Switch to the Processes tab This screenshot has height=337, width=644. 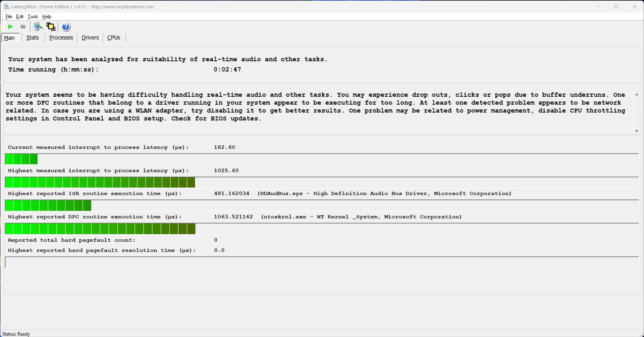61,38
